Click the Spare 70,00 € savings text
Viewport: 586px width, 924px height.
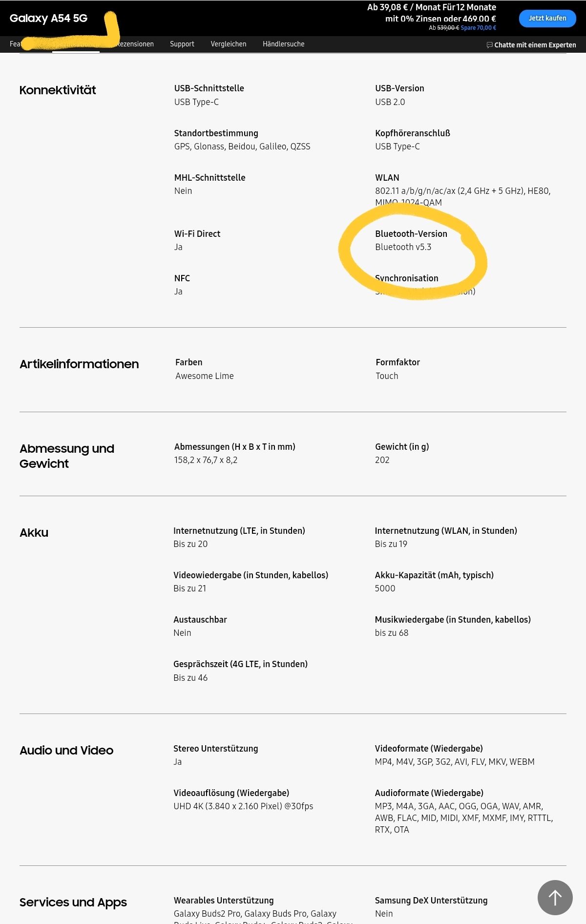point(478,28)
